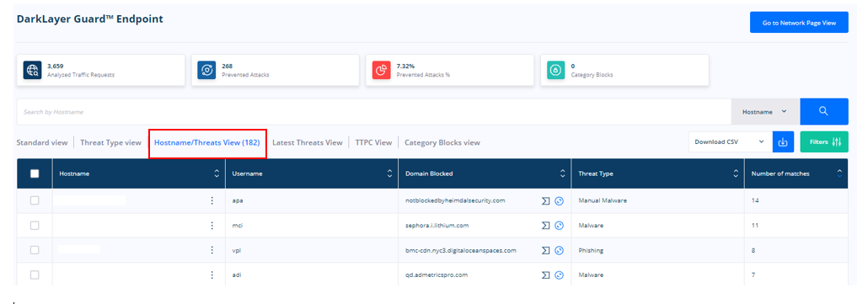This screenshot has width=868, height=304.
Task: Open the three-dot menu in the adi row
Action: pyautogui.click(x=212, y=275)
